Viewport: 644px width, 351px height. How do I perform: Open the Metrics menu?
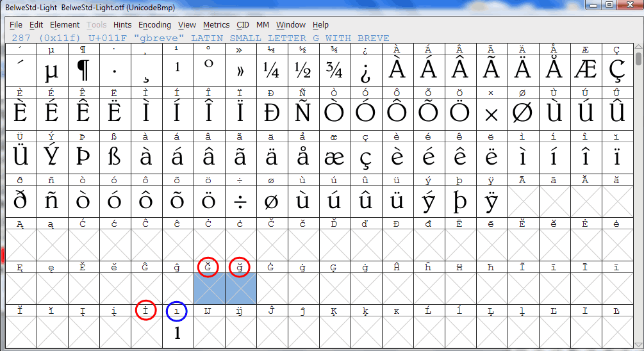pos(216,25)
